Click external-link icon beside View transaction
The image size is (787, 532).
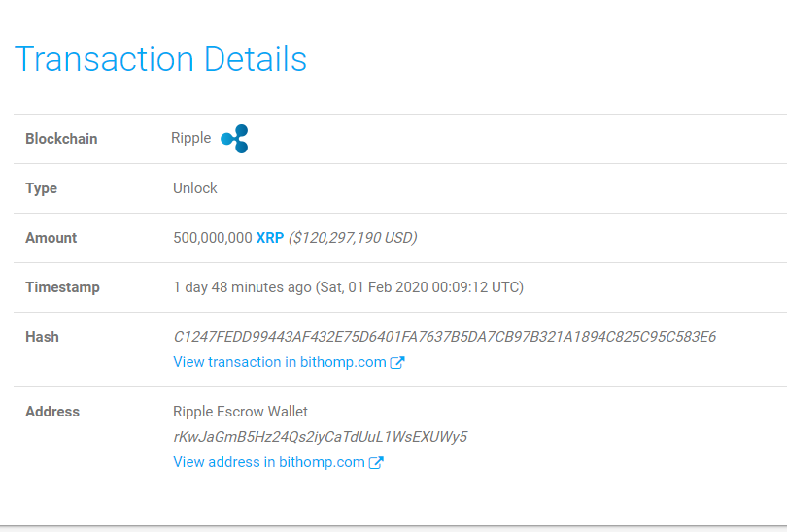coord(397,363)
